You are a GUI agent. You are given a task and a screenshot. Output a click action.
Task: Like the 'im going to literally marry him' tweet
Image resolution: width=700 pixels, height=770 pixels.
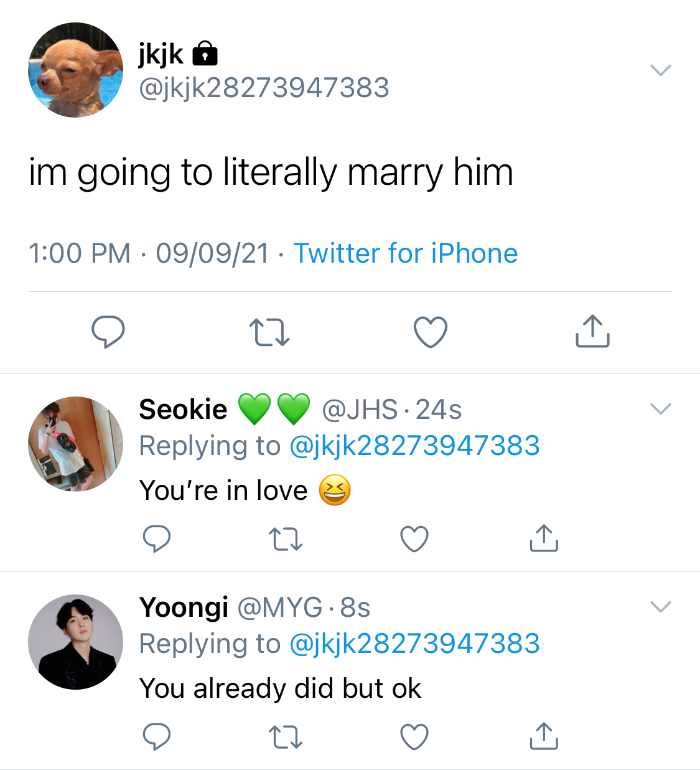click(x=431, y=332)
